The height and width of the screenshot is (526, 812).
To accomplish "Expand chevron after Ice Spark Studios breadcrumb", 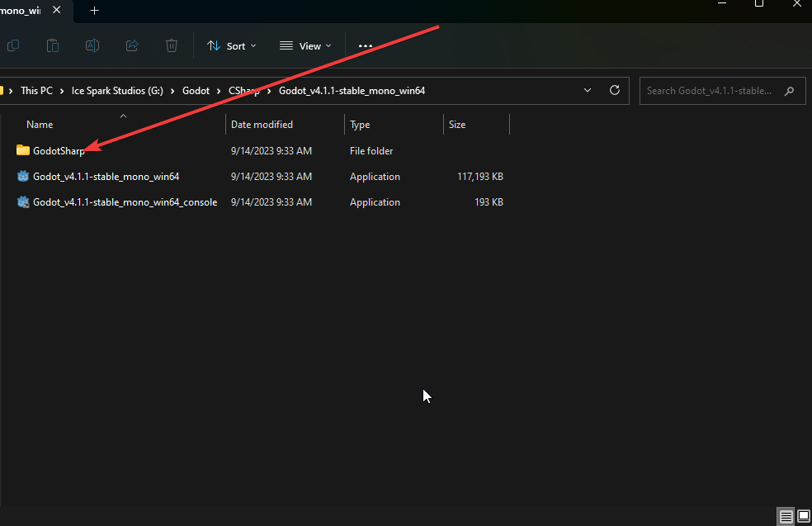I will (172, 91).
